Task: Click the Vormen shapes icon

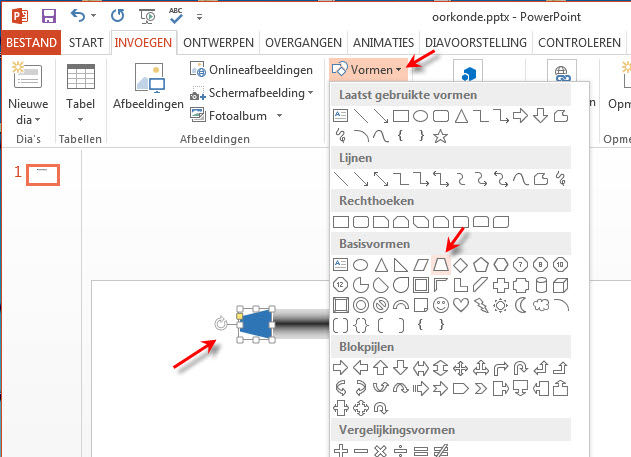Action: [340, 69]
